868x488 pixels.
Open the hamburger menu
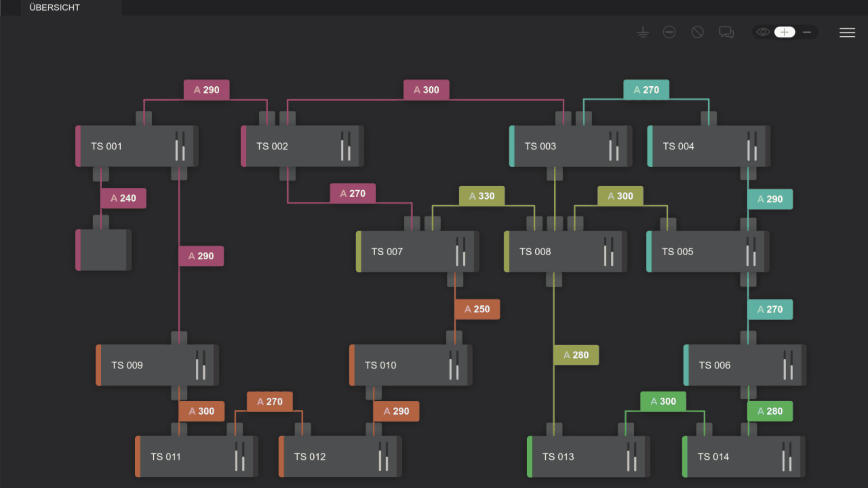tap(847, 33)
